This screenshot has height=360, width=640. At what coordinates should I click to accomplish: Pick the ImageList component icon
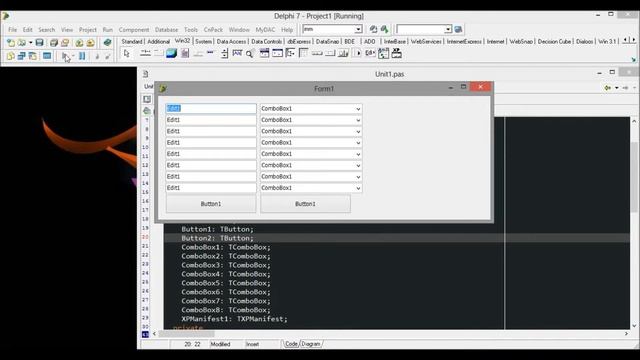click(x=171, y=53)
